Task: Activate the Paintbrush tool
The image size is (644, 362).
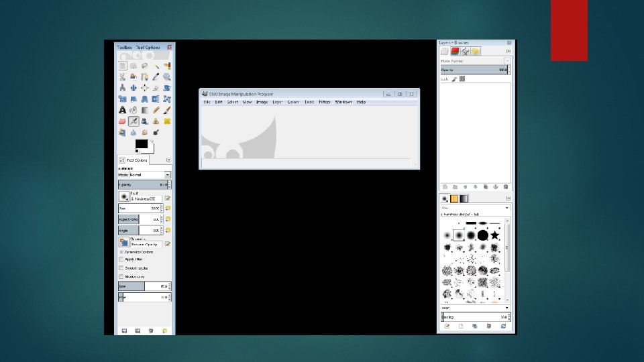Action: [x=167, y=110]
